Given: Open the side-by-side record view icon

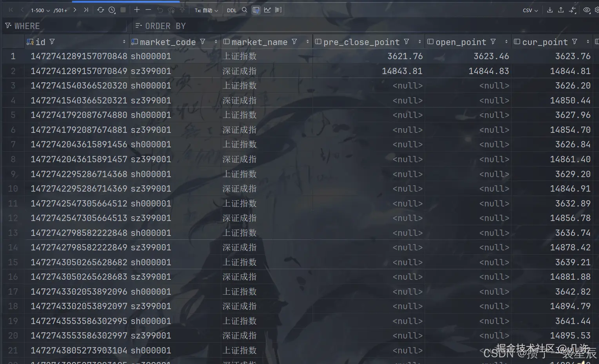Looking at the screenshot, I should (278, 10).
